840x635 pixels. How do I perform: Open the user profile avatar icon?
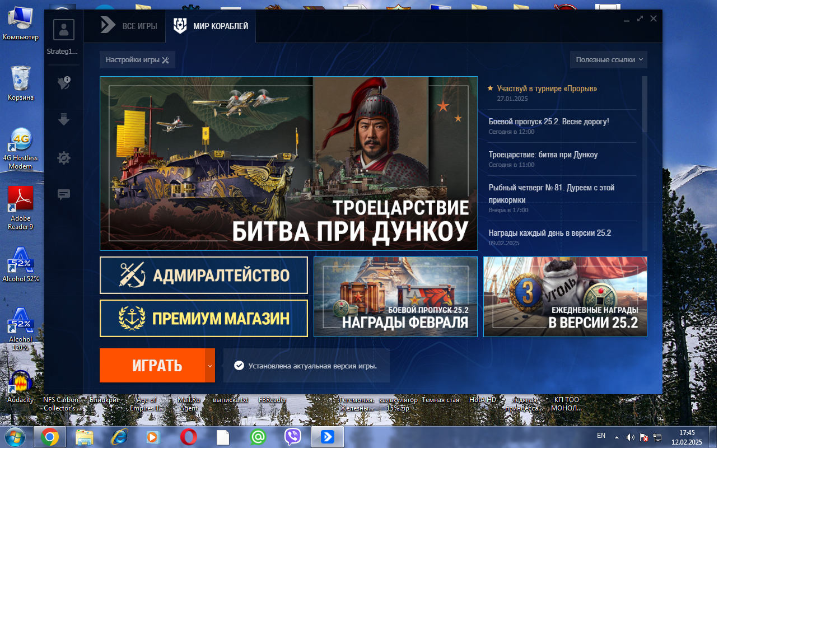64,30
